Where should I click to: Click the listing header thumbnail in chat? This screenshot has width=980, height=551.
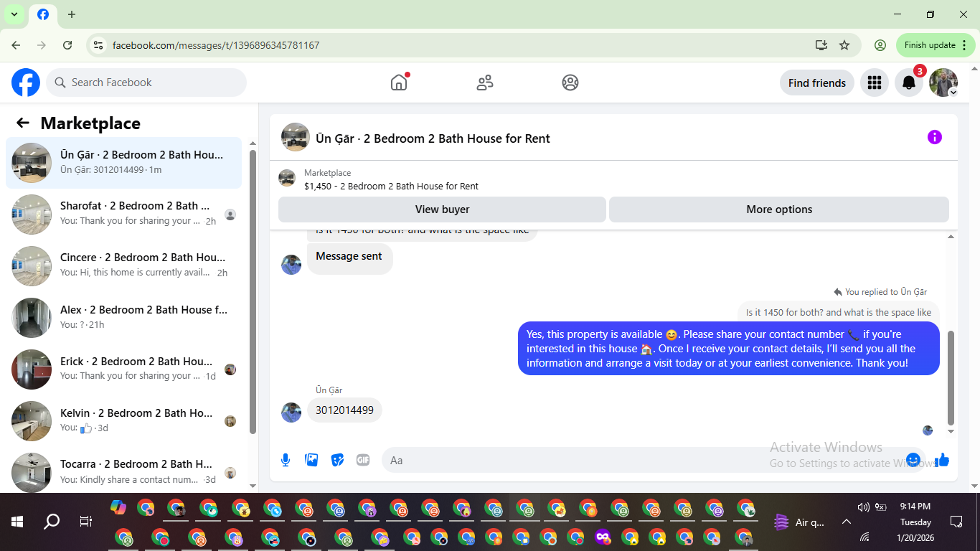coord(296,137)
